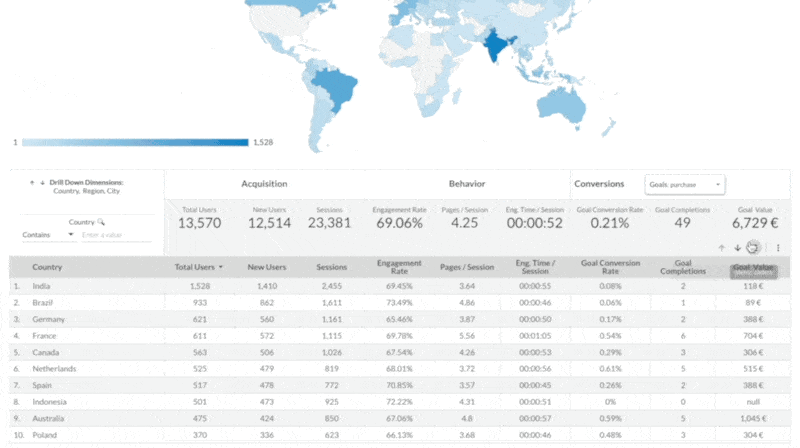This screenshot has width=800, height=448.
Task: Sort table by Engagement Rate column header
Action: tap(399, 267)
